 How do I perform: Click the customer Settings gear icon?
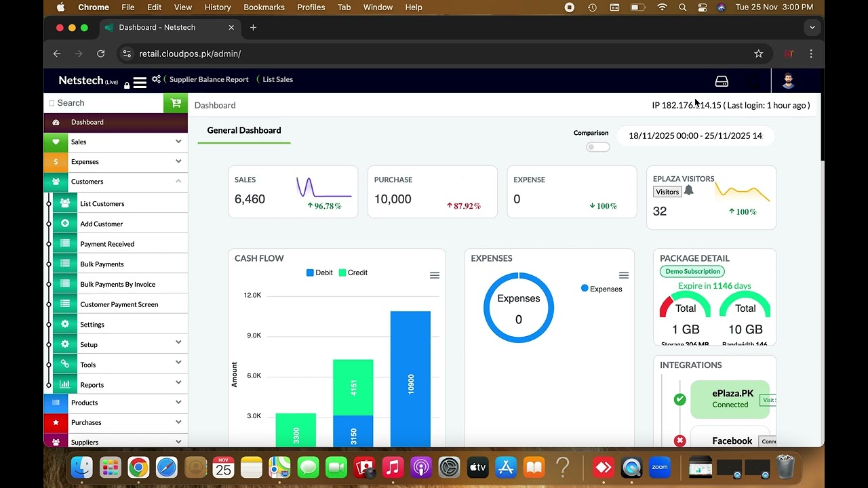(65, 324)
